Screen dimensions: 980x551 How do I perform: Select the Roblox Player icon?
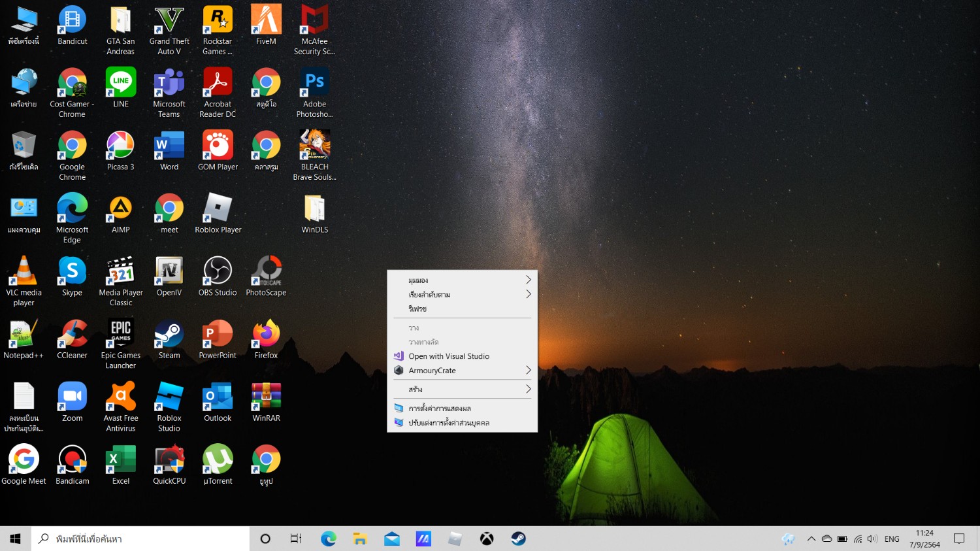(218, 214)
